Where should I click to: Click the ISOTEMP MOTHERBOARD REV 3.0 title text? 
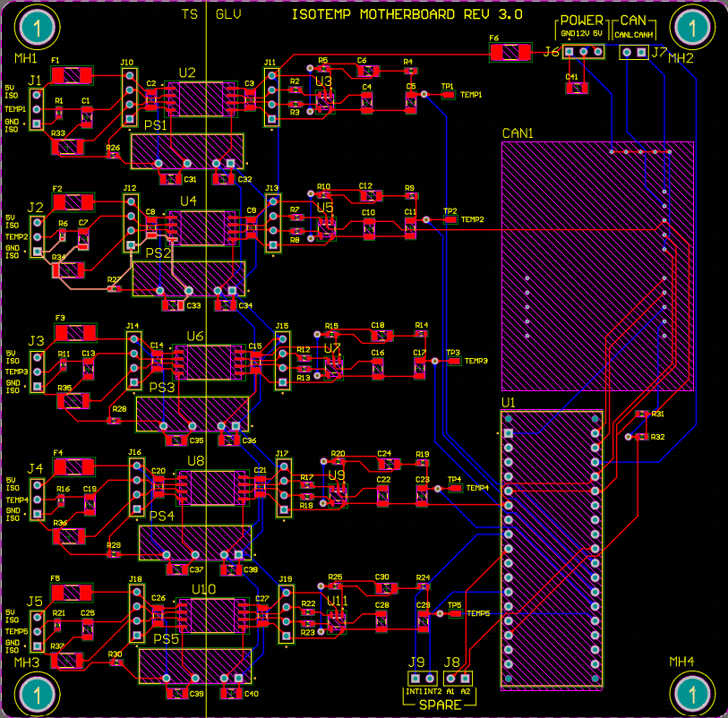[407, 15]
